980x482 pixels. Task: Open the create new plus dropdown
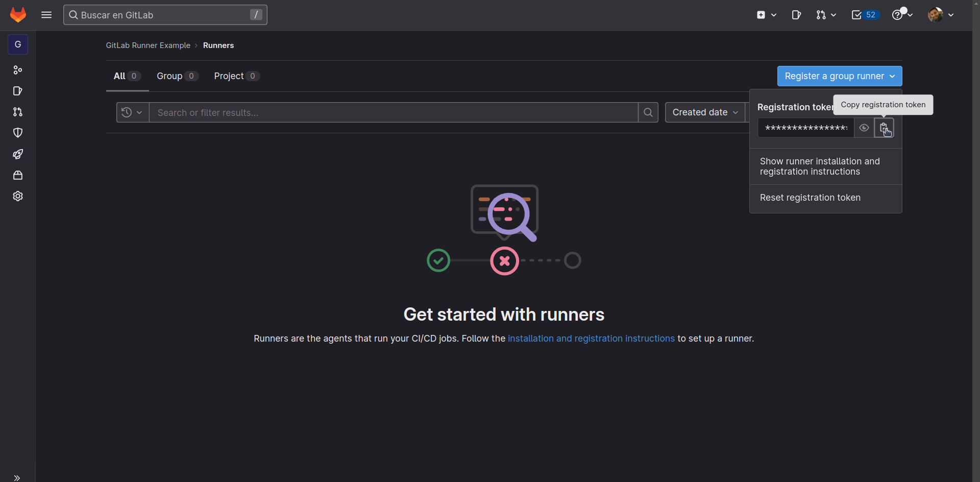pyautogui.click(x=766, y=15)
